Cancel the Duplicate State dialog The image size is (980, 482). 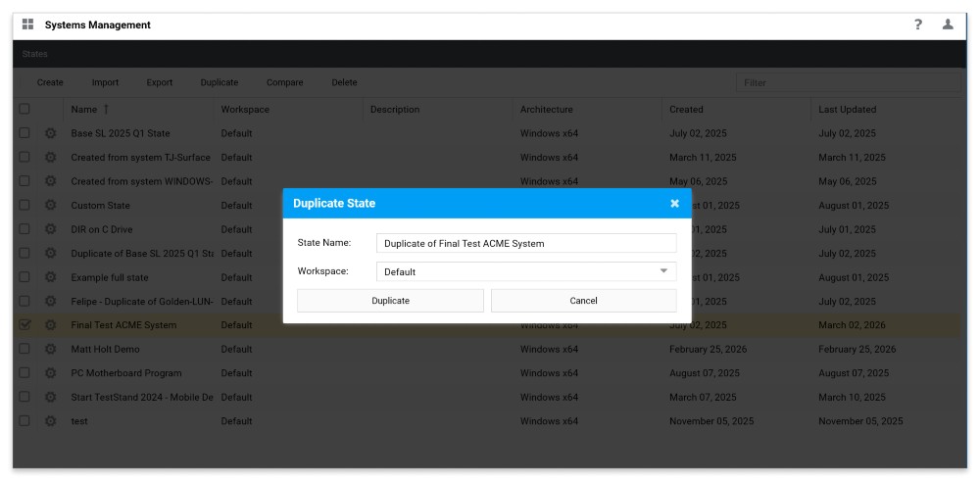pos(584,301)
